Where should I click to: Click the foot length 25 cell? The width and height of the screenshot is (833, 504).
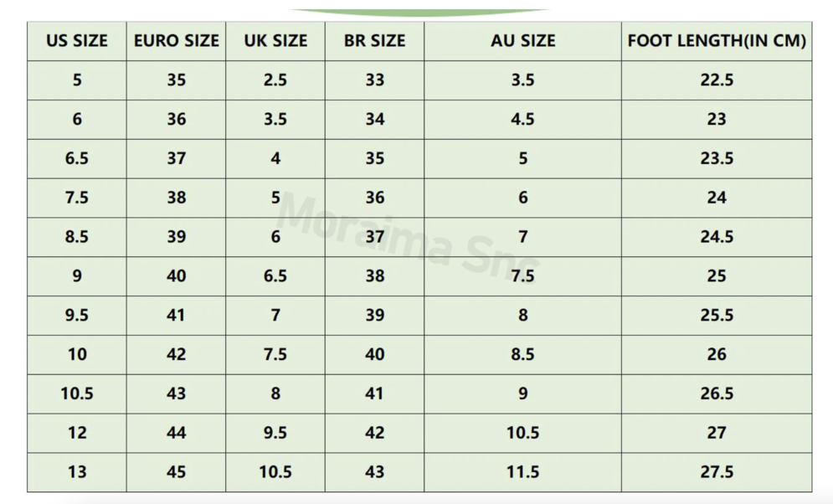tap(717, 276)
